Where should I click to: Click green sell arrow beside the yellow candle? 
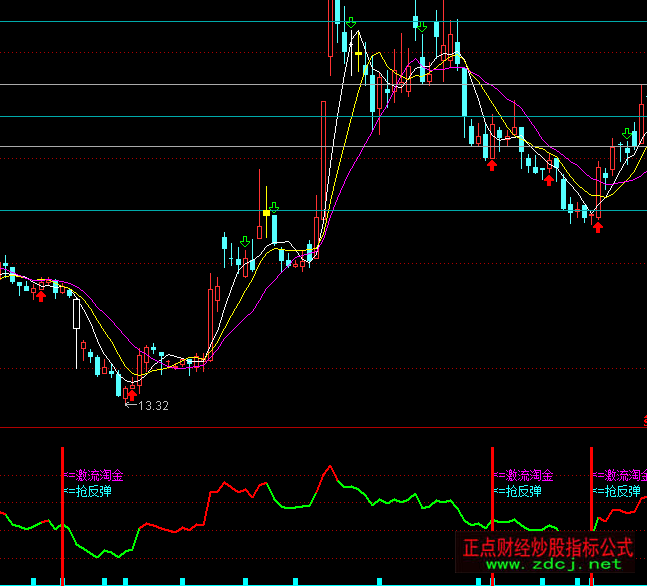[274, 207]
